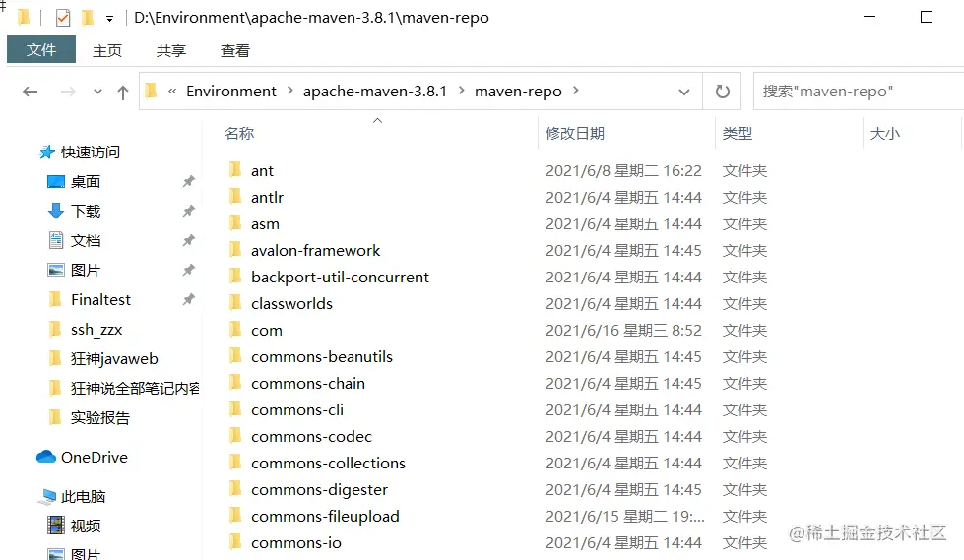Go back with the left arrow button

click(x=31, y=92)
